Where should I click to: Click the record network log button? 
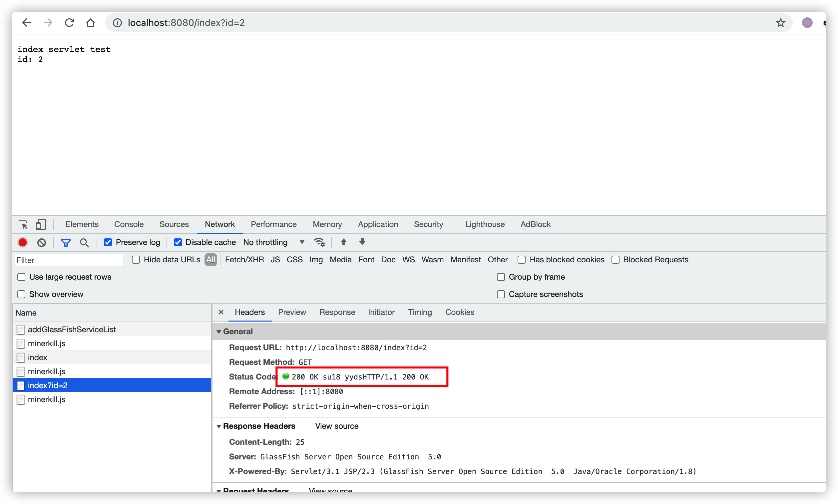point(22,242)
